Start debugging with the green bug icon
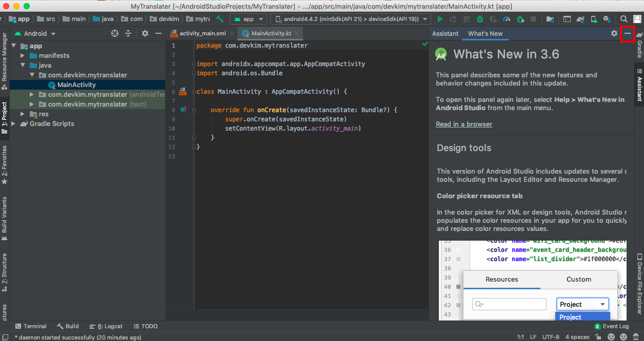 [480, 19]
